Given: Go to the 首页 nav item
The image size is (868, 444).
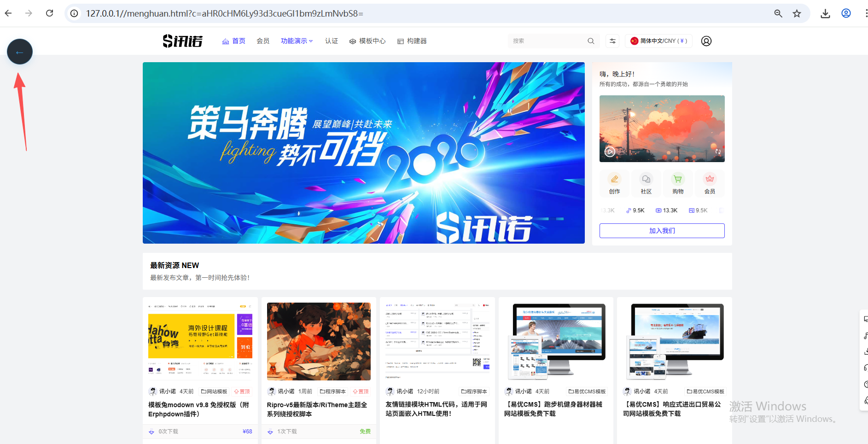Looking at the screenshot, I should click(x=233, y=41).
